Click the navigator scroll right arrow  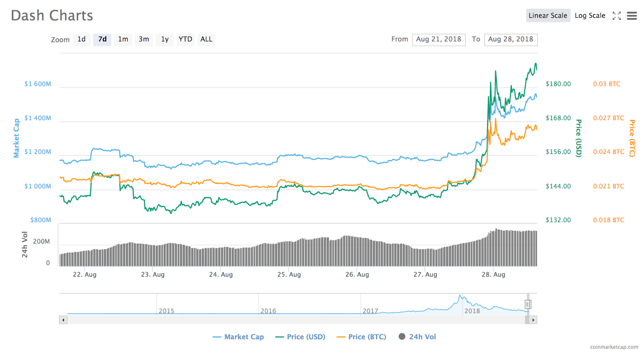click(x=533, y=320)
